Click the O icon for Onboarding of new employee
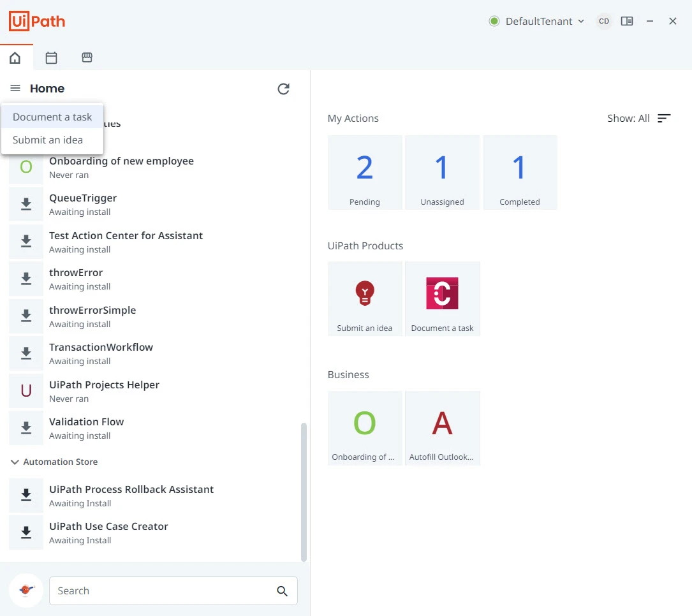 click(x=26, y=167)
